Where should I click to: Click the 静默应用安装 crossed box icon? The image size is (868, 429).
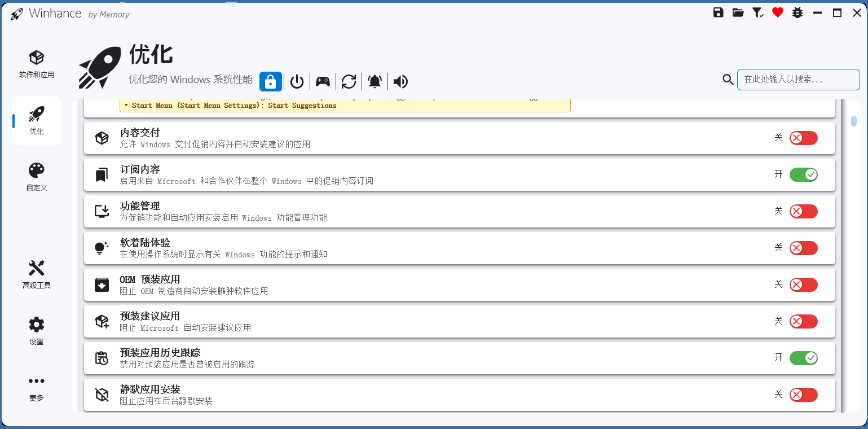(102, 395)
